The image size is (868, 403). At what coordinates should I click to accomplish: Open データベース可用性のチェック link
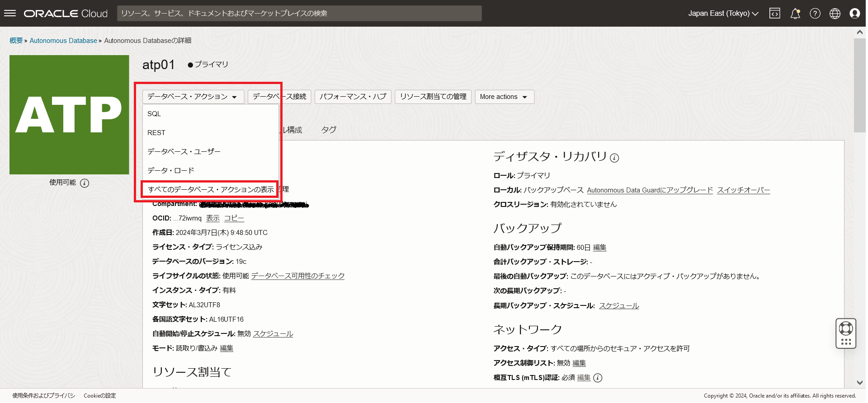point(299,276)
